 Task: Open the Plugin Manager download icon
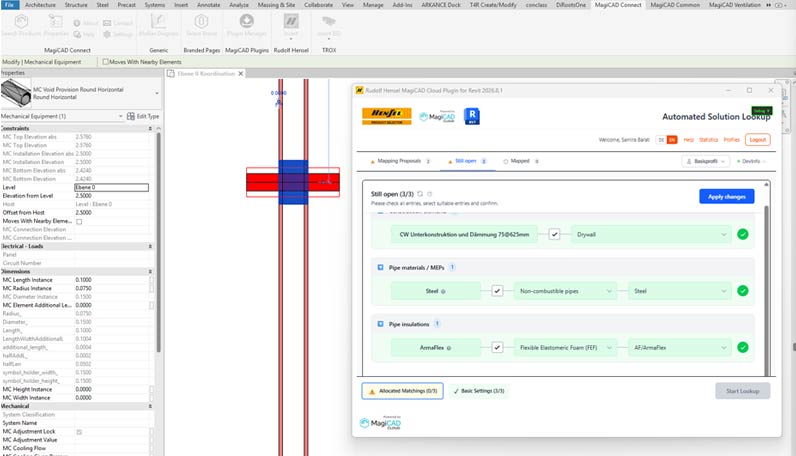click(247, 21)
